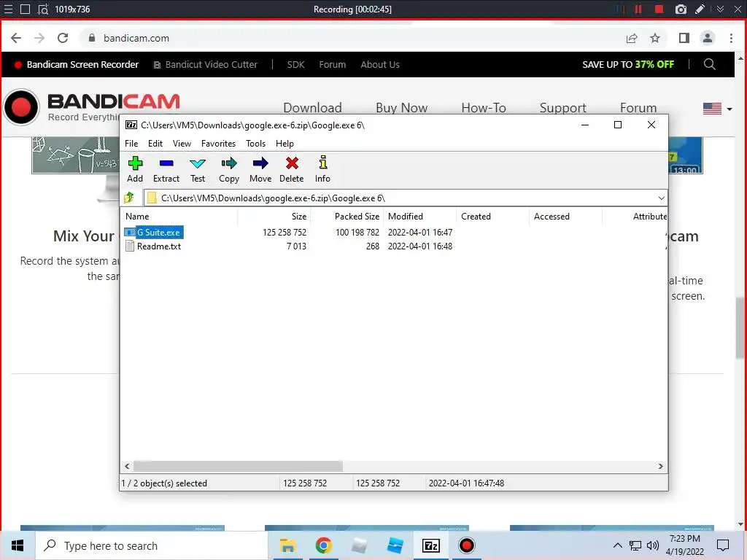747x560 pixels.
Task: Stop the recording with the red square
Action: (659, 9)
